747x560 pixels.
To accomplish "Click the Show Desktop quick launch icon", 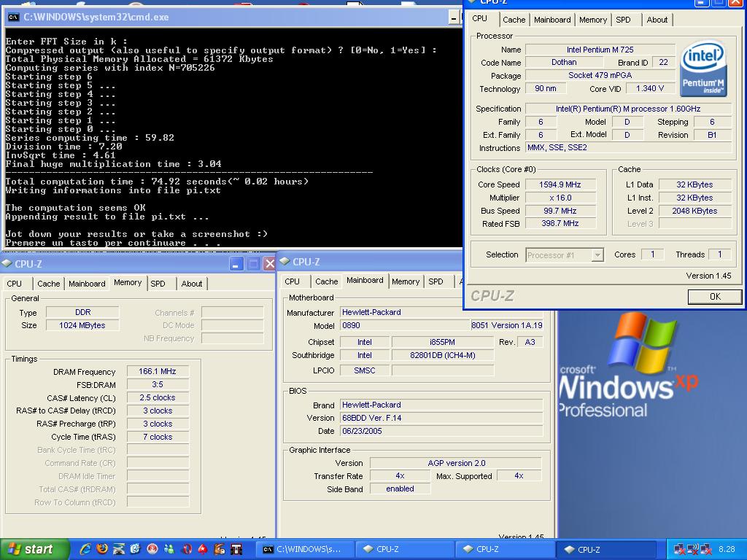I will 119,549.
